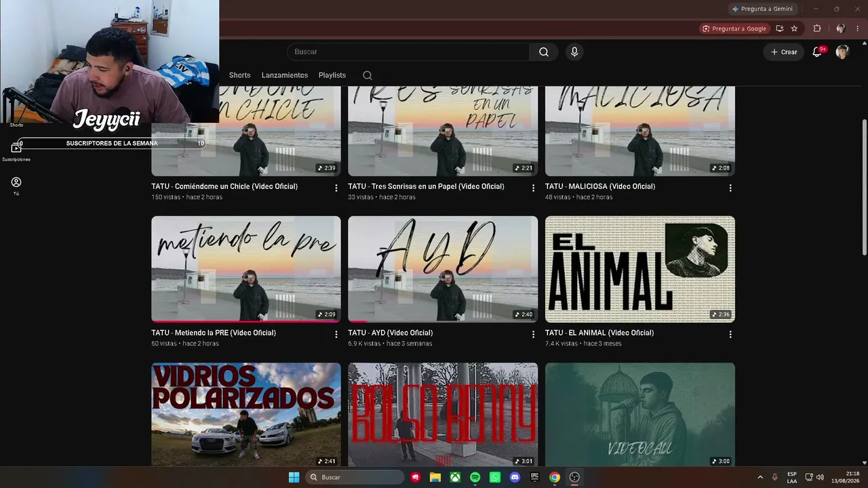Viewport: 868px width, 488px height.
Task: Open TATU - Tres Sonrisas en un Papel title
Action: point(426,186)
